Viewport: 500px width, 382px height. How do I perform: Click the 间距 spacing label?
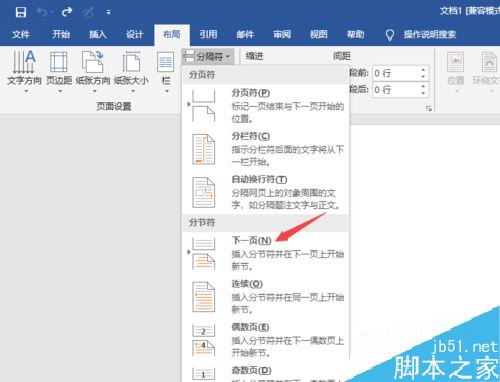[x=342, y=56]
